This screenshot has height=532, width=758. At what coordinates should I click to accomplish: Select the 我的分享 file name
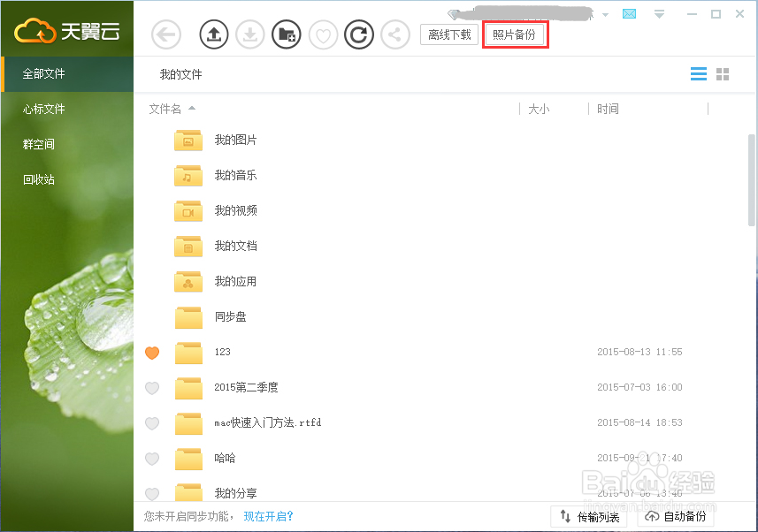[235, 493]
